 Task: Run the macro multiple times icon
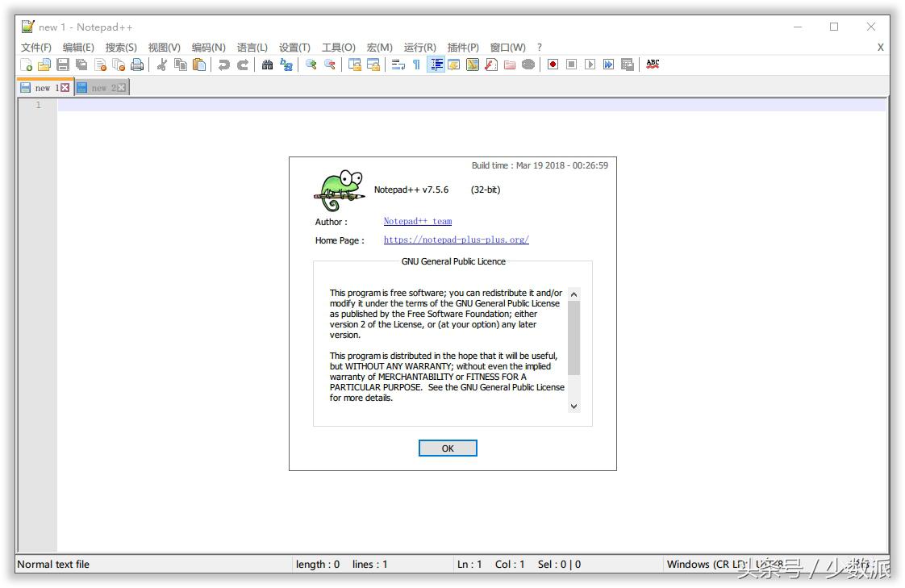pyautogui.click(x=608, y=64)
